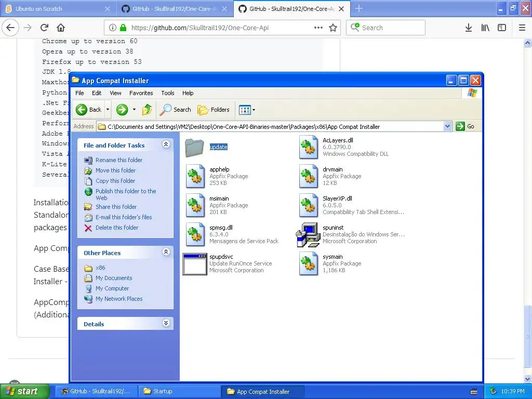Select the spmsg.dll file icon
The image size is (532, 399).
click(195, 234)
